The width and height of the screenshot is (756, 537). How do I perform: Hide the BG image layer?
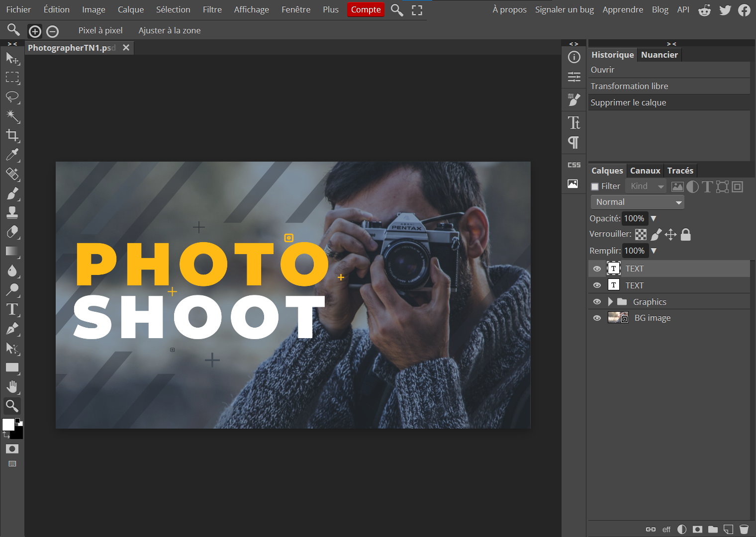pyautogui.click(x=596, y=318)
